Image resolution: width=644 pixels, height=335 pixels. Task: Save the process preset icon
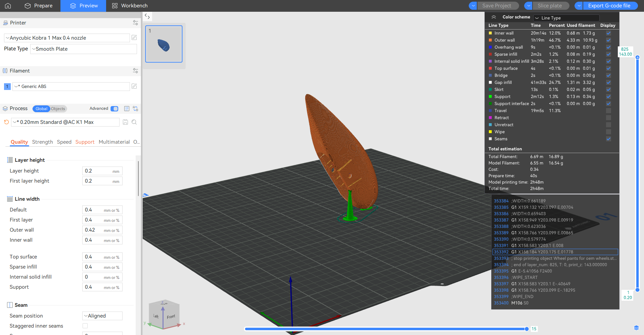click(x=126, y=122)
